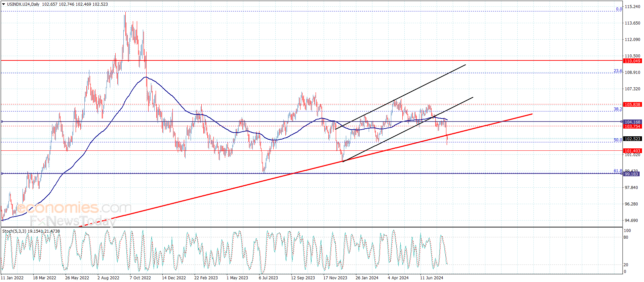Click the 115.240 price axis value
This screenshot has height=282, width=644.
pyautogui.click(x=632, y=6)
